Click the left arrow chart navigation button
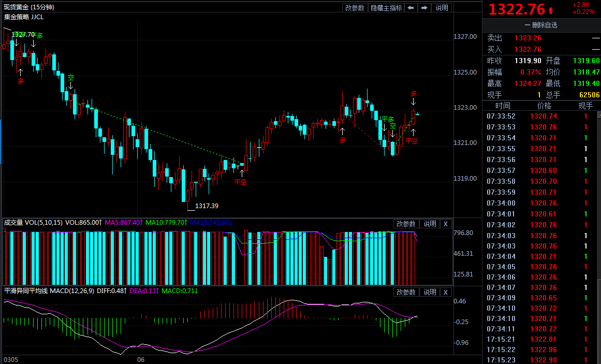Screen dimensions: 601x364 point(411,8)
